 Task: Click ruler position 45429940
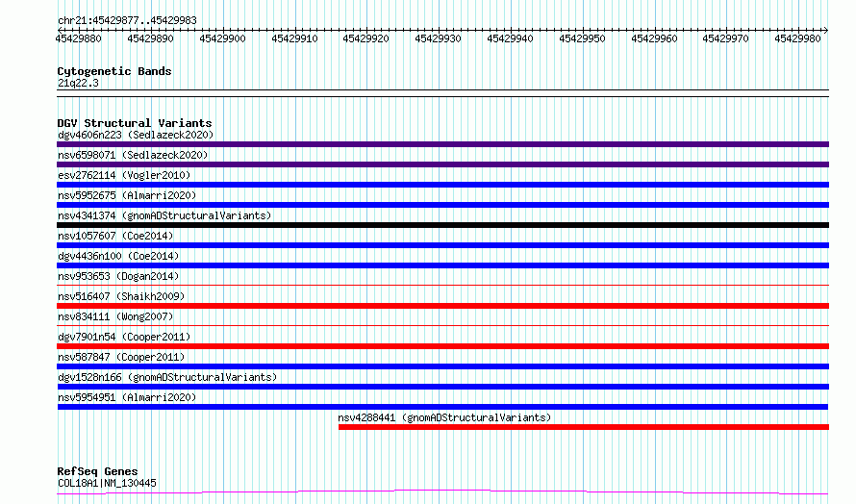511,38
